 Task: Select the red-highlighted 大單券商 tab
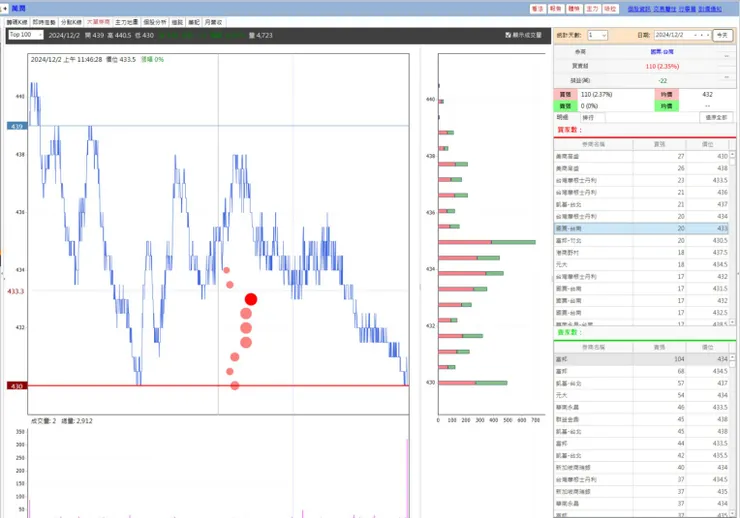click(98, 22)
